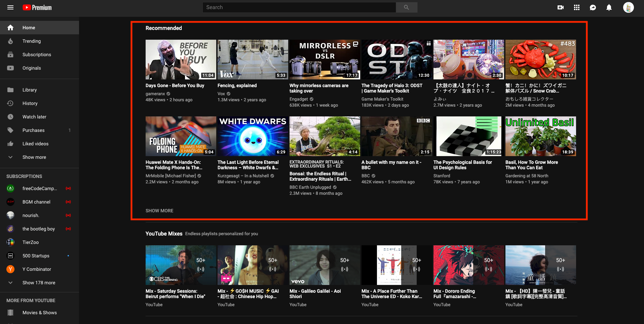Click the Purchases tag icon
Image resolution: width=644 pixels, height=324 pixels.
[x=10, y=130]
